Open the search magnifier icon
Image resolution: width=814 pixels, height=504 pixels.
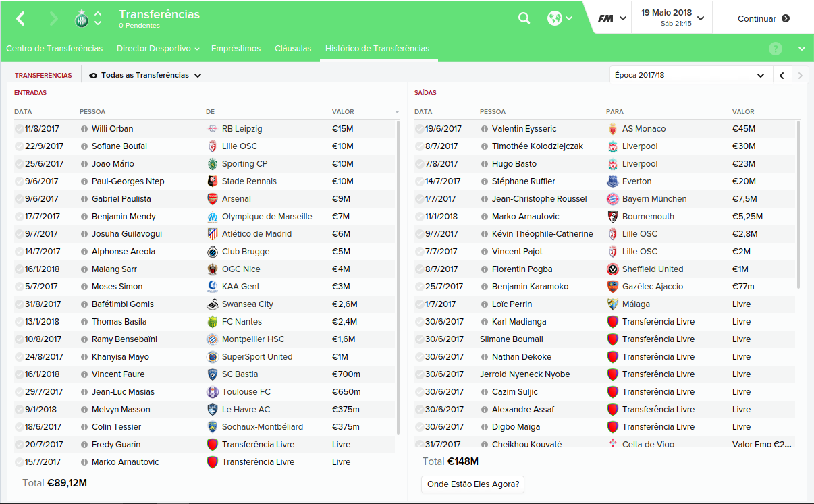[524, 18]
